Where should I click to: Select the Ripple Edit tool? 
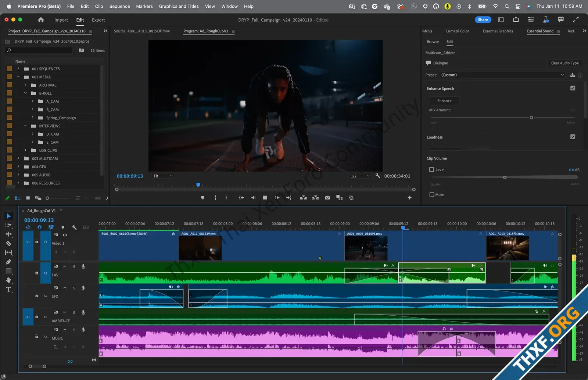coord(8,234)
